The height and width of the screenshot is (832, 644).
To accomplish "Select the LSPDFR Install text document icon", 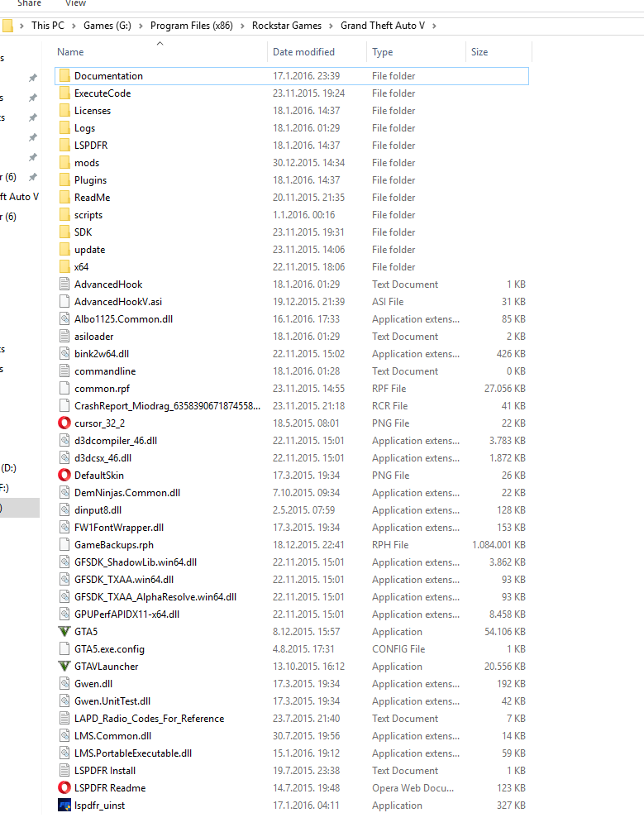I will click(x=64, y=771).
